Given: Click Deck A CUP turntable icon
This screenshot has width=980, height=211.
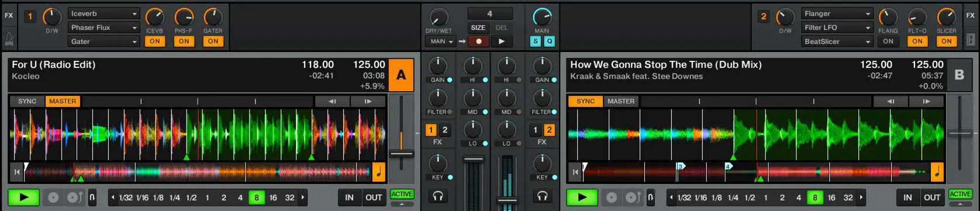Looking at the screenshot, I should [74, 198].
